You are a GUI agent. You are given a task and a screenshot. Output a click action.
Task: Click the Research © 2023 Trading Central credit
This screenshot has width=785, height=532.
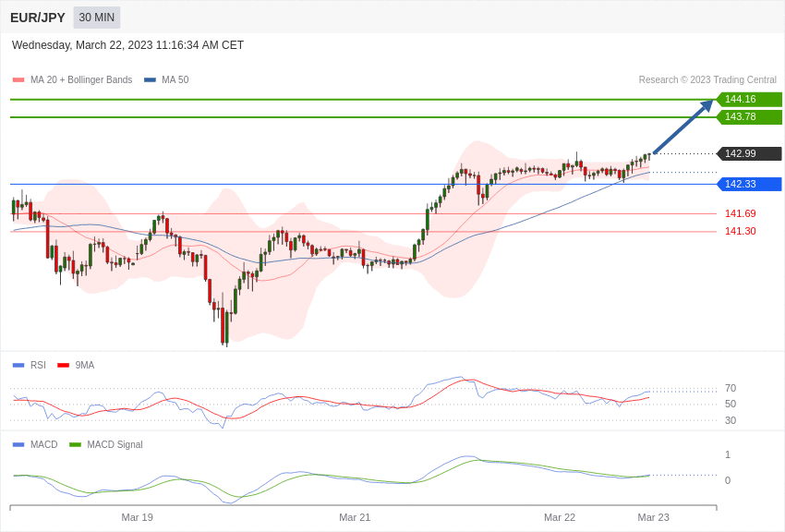[707, 80]
